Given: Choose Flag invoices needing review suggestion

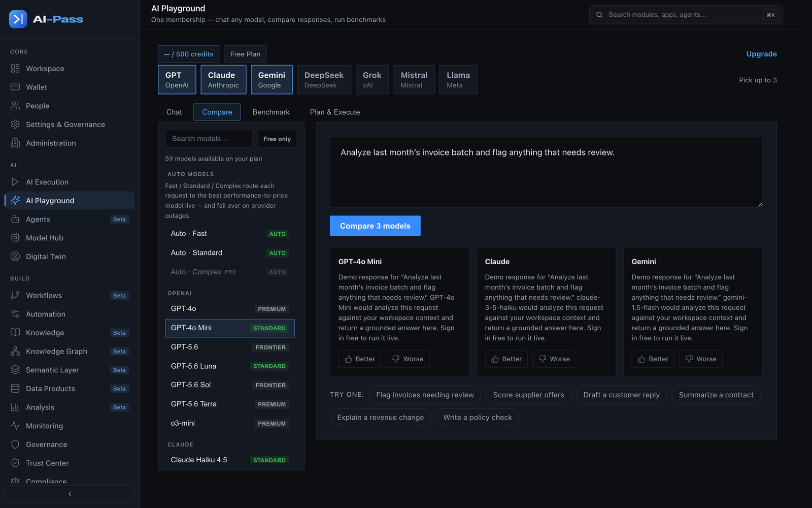Looking at the screenshot, I should pyautogui.click(x=425, y=395).
